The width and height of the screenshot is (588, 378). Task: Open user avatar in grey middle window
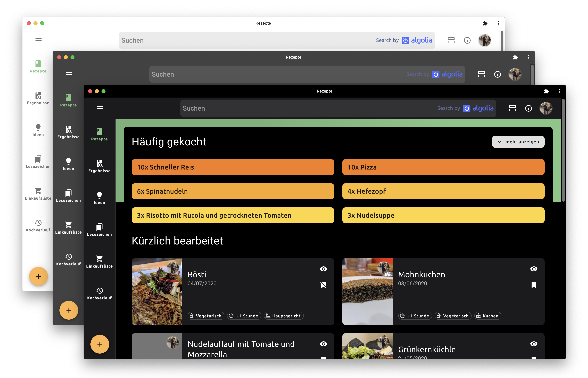(515, 74)
